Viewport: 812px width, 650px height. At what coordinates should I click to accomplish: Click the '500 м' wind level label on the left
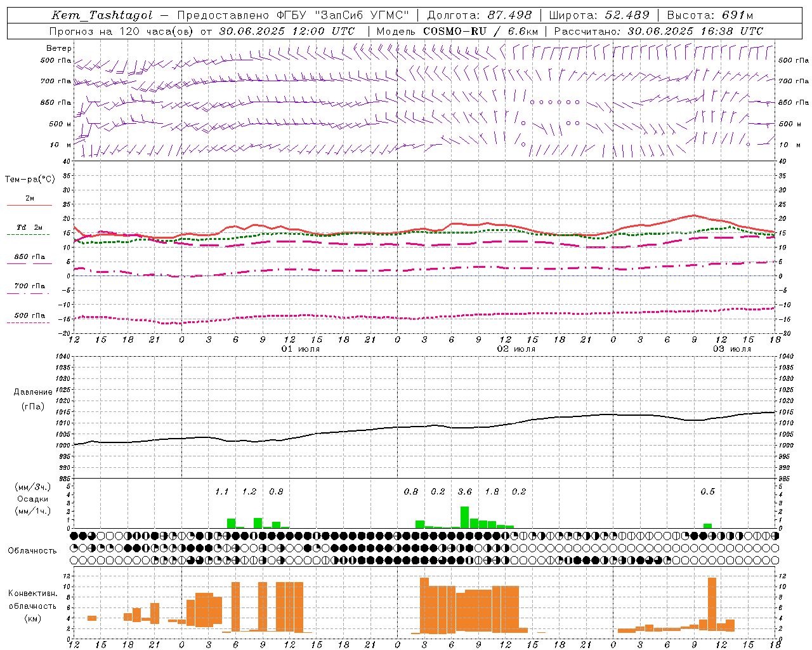[x=61, y=124]
